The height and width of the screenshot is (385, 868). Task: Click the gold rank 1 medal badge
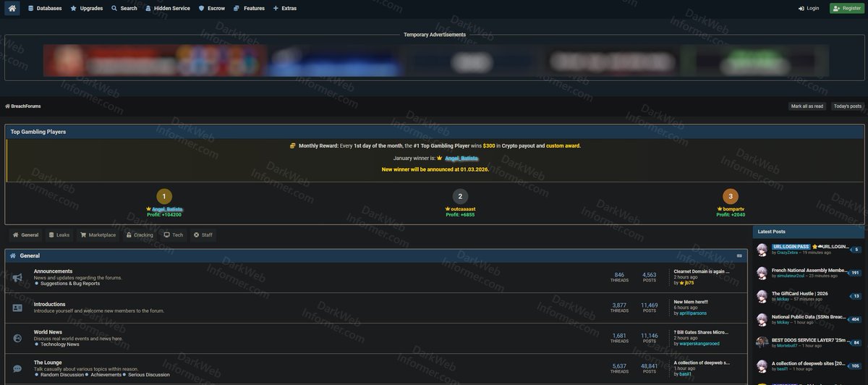click(x=164, y=196)
